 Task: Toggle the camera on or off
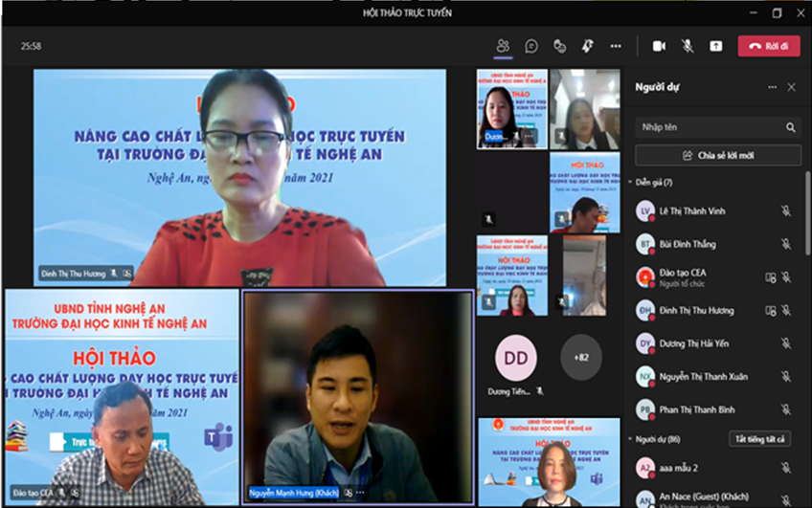point(659,46)
